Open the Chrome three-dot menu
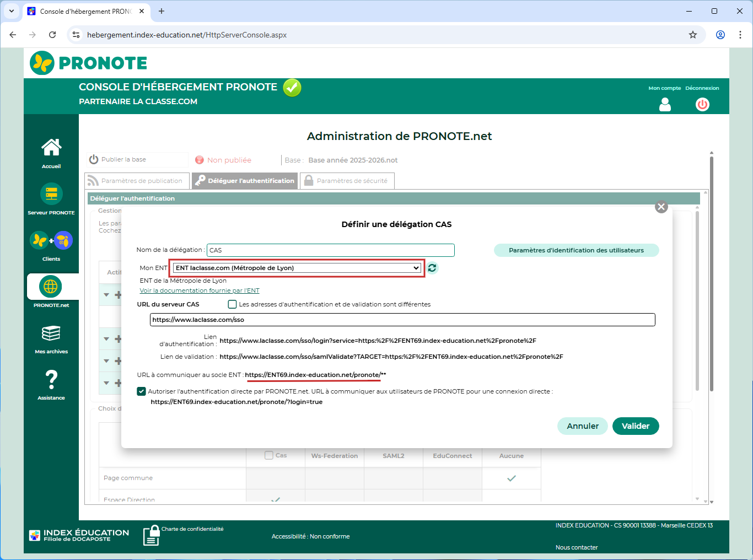Screen dimensions: 753x560 740,35
